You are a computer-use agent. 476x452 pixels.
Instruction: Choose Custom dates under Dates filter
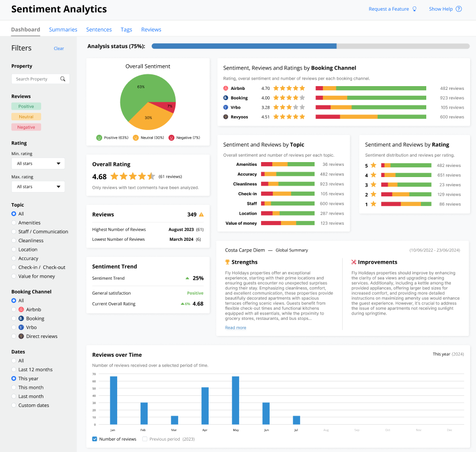click(13, 405)
